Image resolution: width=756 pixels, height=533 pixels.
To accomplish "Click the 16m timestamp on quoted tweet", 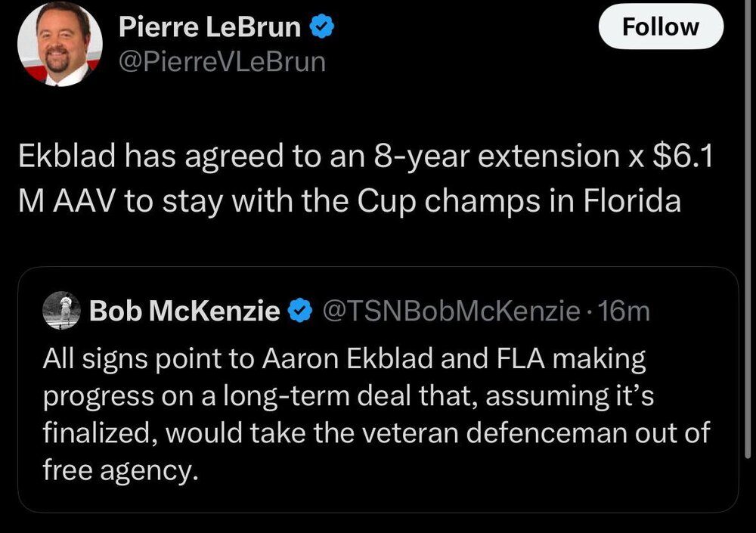I will [x=624, y=311].
